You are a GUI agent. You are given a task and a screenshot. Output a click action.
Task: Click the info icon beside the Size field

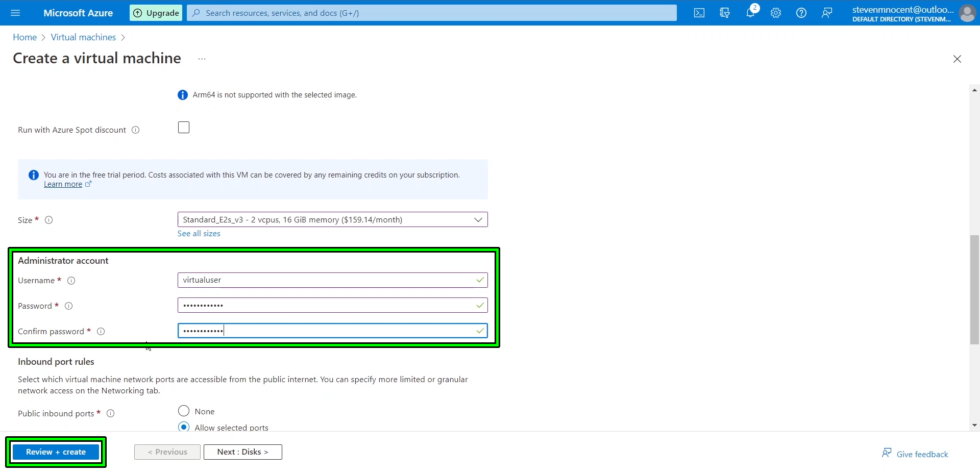coord(48,219)
